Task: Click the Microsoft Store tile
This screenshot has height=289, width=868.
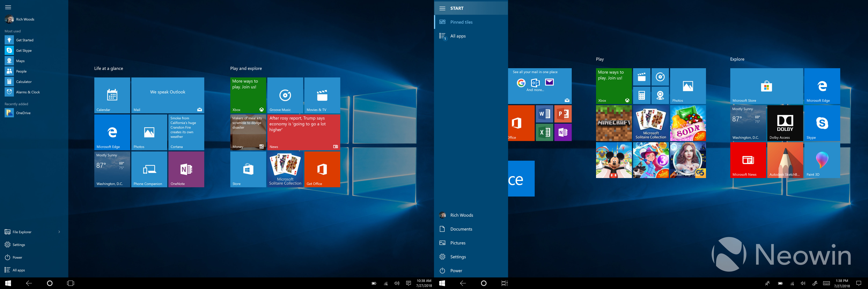Action: tap(766, 86)
